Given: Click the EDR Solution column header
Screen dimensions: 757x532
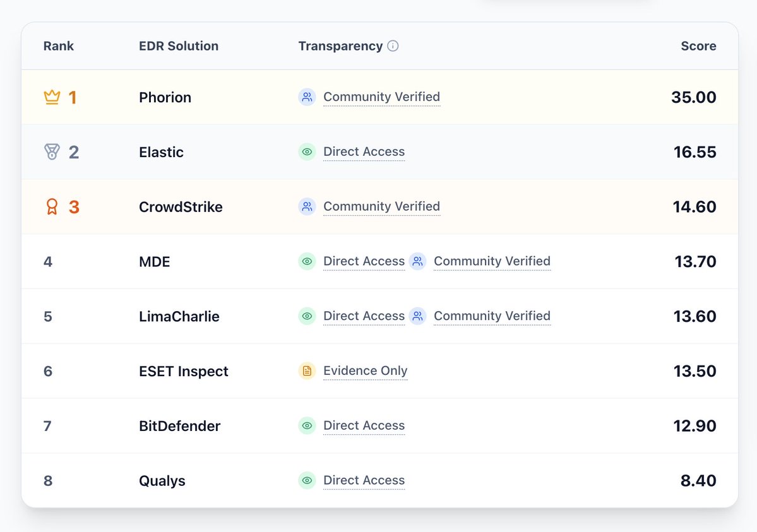Looking at the screenshot, I should (179, 46).
